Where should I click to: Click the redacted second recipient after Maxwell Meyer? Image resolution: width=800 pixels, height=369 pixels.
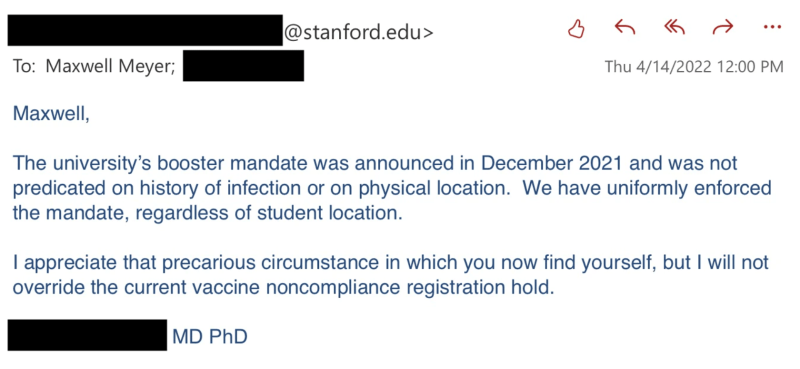point(243,66)
